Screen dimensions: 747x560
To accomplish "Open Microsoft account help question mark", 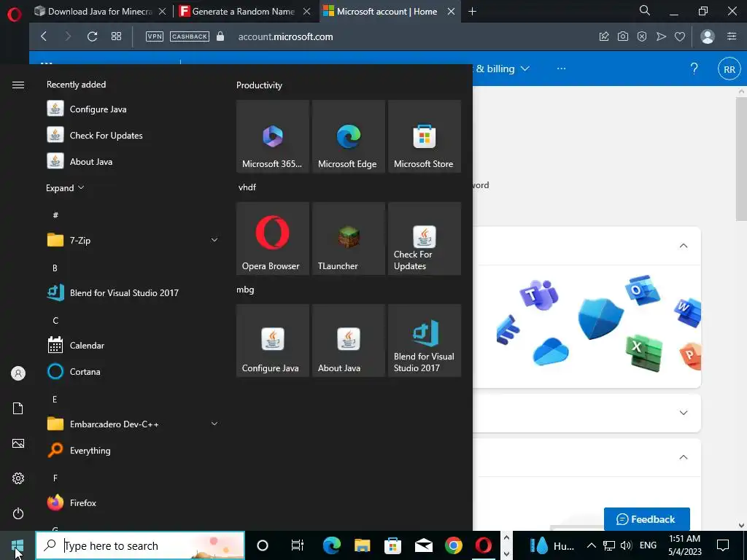I will click(x=694, y=69).
